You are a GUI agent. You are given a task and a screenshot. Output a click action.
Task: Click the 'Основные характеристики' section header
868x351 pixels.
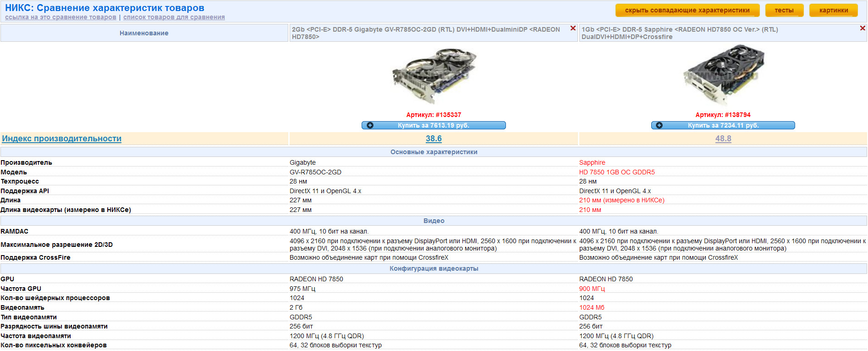point(434,152)
